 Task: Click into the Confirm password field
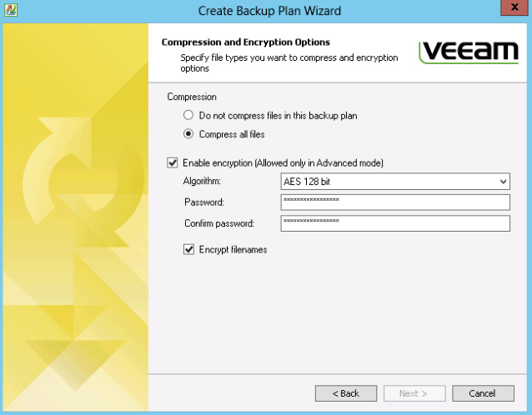click(x=395, y=223)
